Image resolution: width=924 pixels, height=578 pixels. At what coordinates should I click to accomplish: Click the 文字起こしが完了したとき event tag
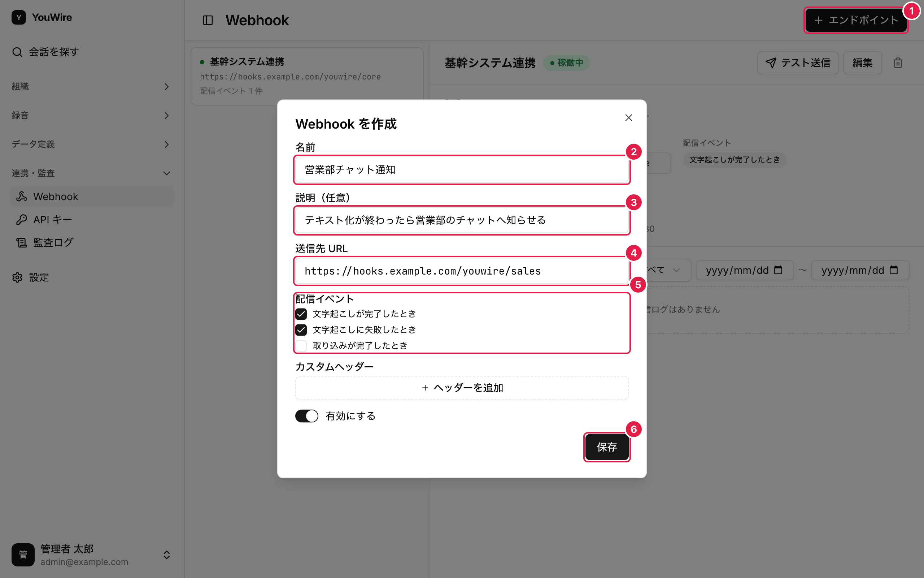tap(734, 160)
